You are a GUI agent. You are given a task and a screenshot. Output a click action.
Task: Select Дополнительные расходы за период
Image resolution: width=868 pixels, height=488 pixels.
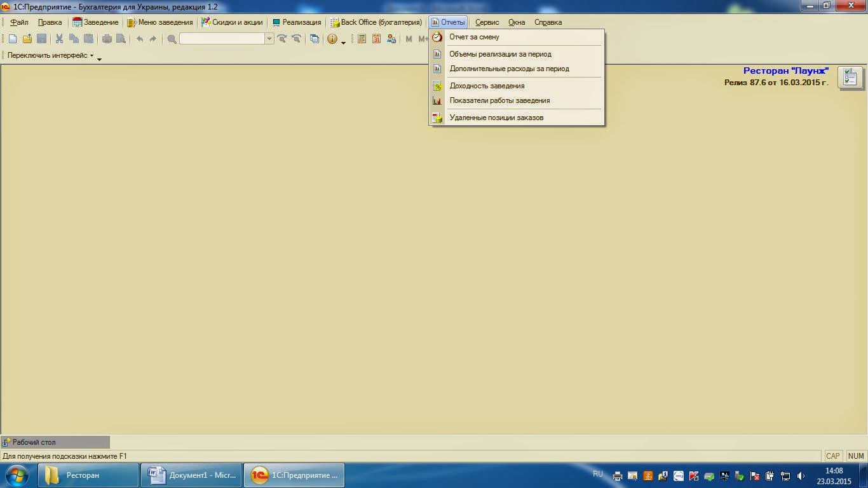click(x=517, y=69)
